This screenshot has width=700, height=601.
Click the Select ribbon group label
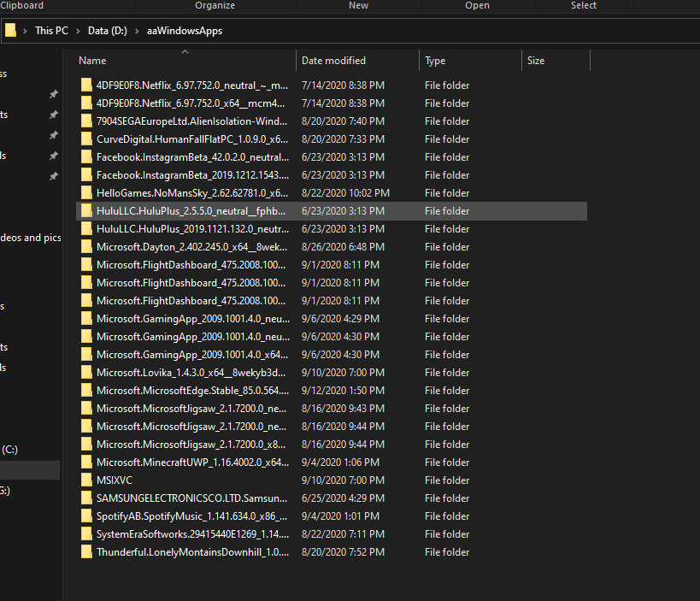(584, 5)
